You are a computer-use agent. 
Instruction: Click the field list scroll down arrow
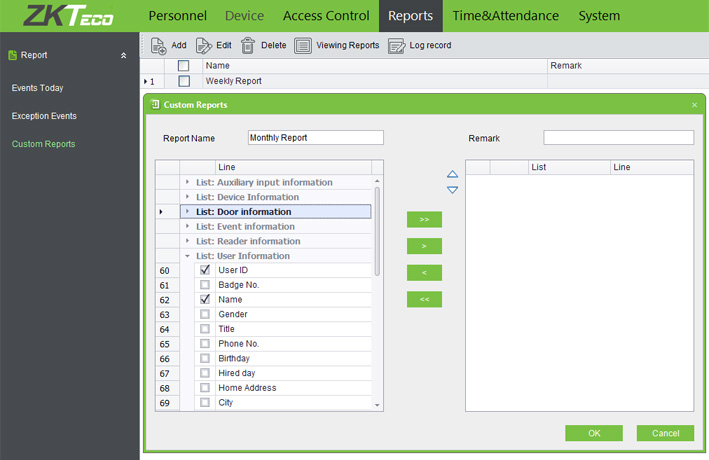point(377,405)
